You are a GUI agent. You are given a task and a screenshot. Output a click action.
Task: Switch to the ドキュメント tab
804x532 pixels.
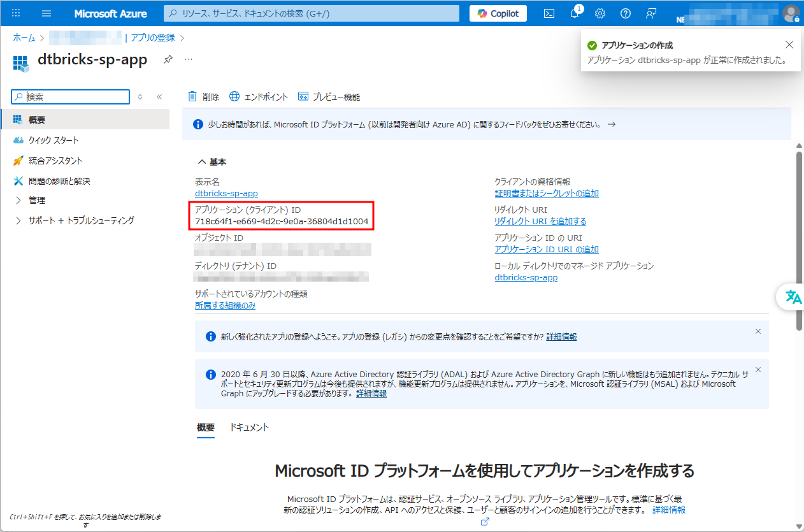[x=249, y=428]
